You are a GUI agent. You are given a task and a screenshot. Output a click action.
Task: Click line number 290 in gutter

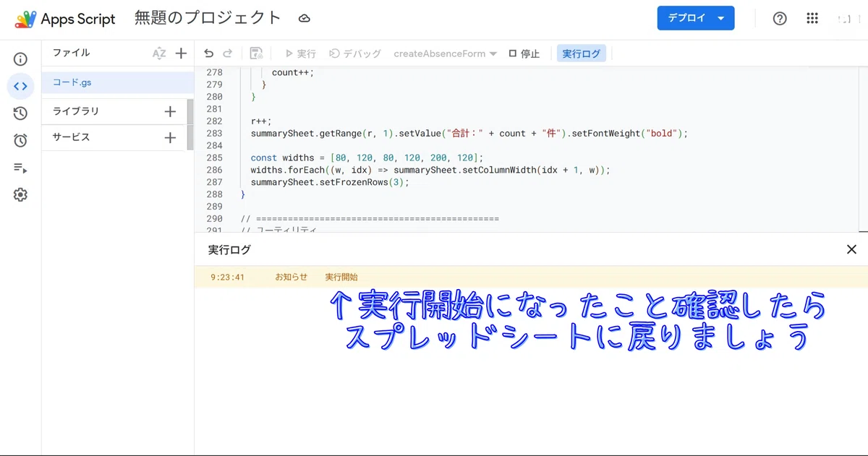214,218
